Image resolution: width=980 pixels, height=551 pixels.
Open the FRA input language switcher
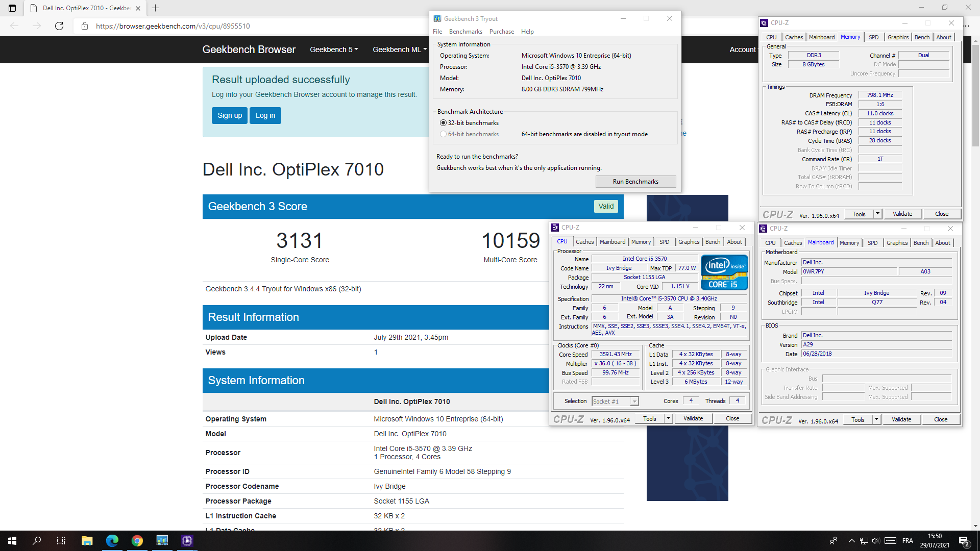point(908,541)
